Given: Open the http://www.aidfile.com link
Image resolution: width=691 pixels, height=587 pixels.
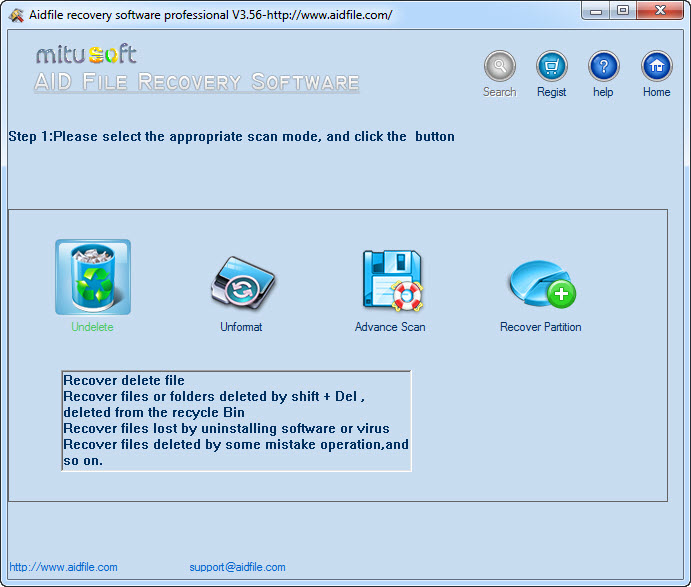Looking at the screenshot, I should 63,567.
